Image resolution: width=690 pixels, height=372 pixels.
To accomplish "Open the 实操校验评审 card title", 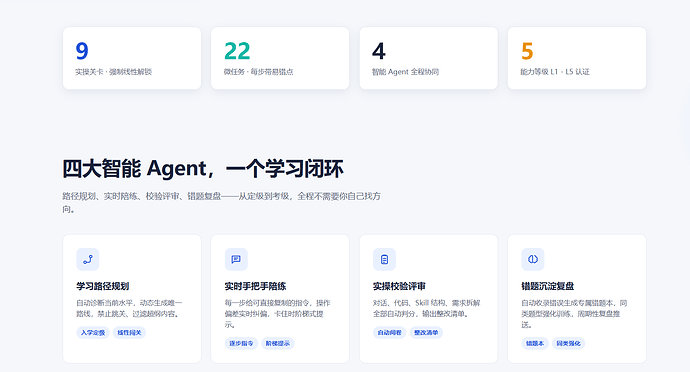I will click(399, 286).
